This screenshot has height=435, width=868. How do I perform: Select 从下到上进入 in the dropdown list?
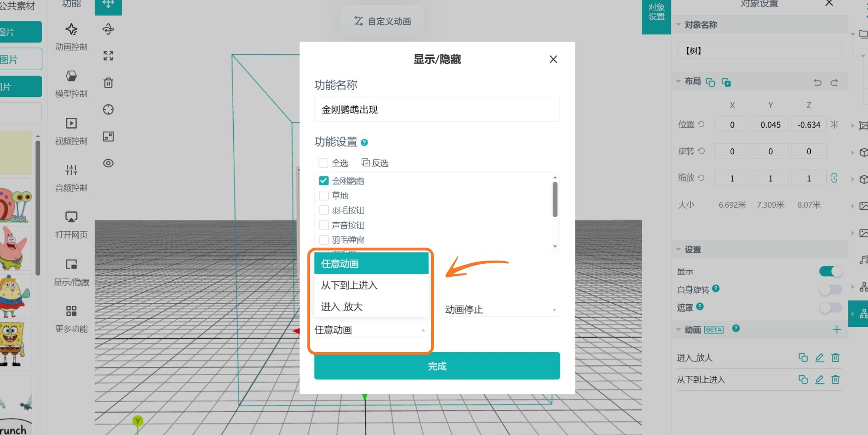click(x=371, y=285)
